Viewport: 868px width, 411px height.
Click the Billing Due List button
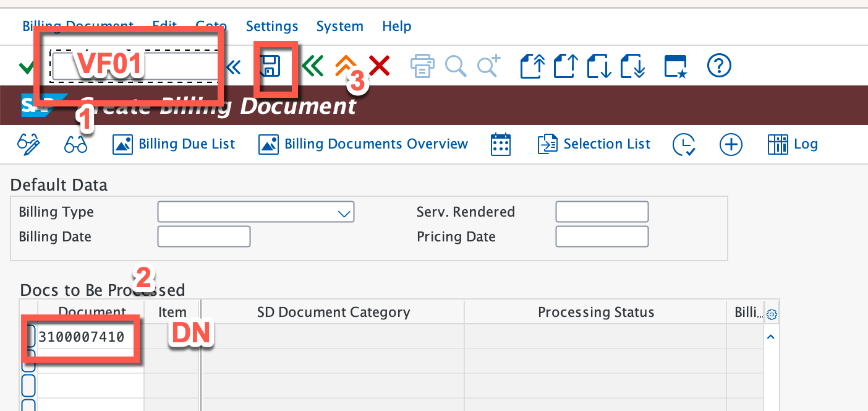tap(174, 144)
